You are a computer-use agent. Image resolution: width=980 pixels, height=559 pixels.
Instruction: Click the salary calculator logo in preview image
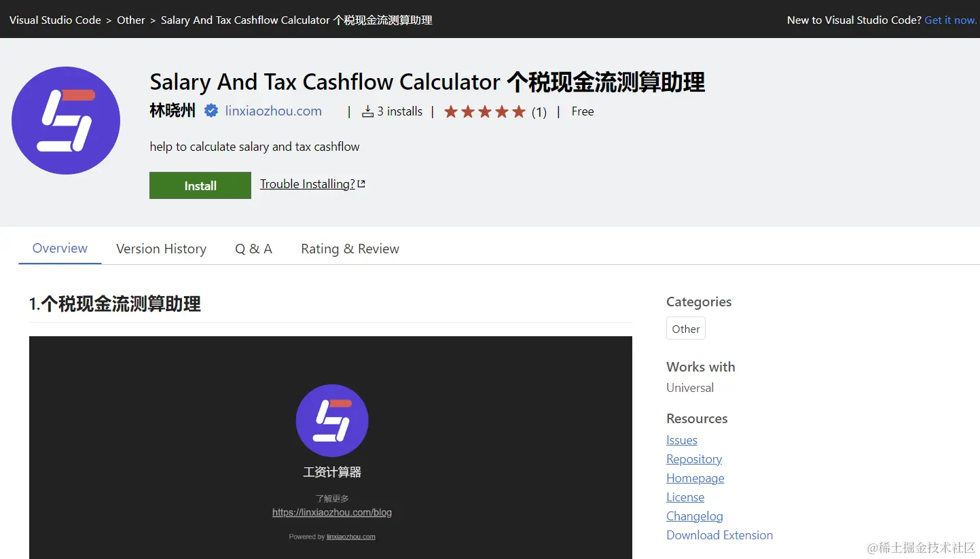tap(332, 420)
